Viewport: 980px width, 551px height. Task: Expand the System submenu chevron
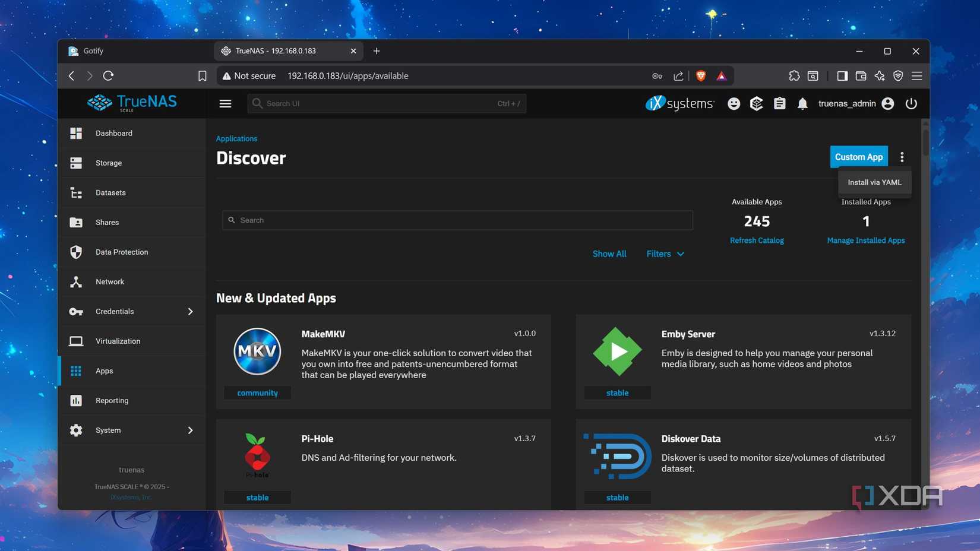coord(190,430)
